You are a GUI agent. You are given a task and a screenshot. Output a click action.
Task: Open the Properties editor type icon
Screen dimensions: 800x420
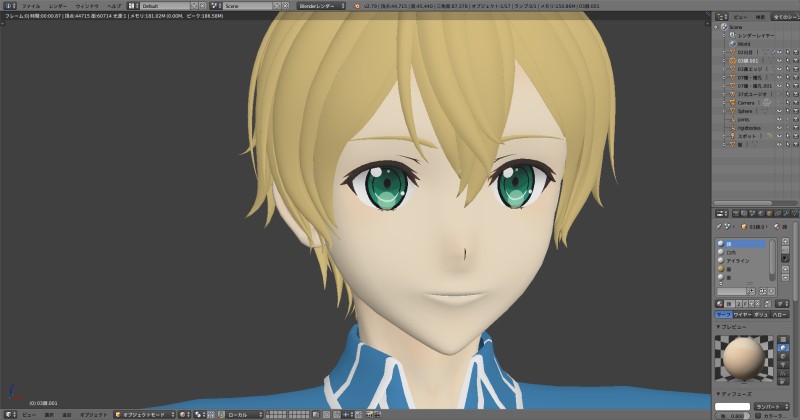tap(721, 214)
